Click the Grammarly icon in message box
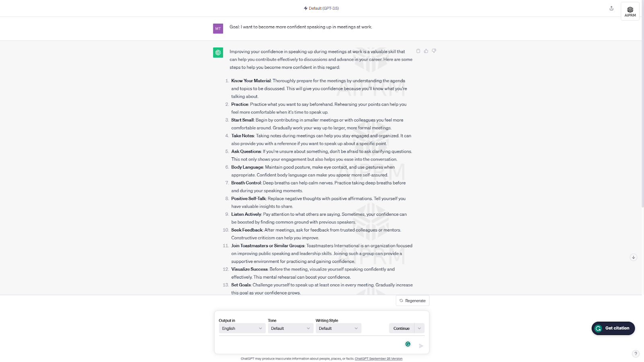644x362 pixels. click(408, 344)
